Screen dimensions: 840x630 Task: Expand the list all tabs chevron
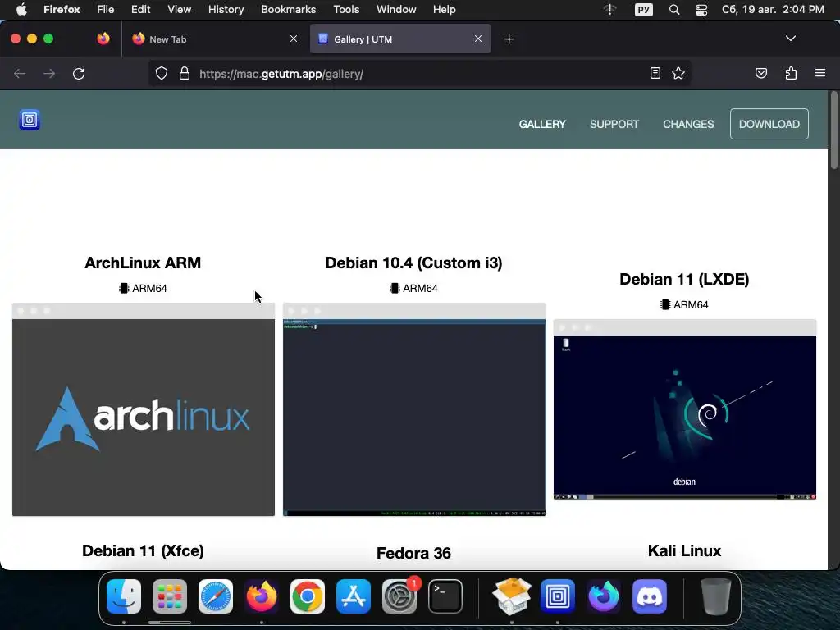[791, 39]
